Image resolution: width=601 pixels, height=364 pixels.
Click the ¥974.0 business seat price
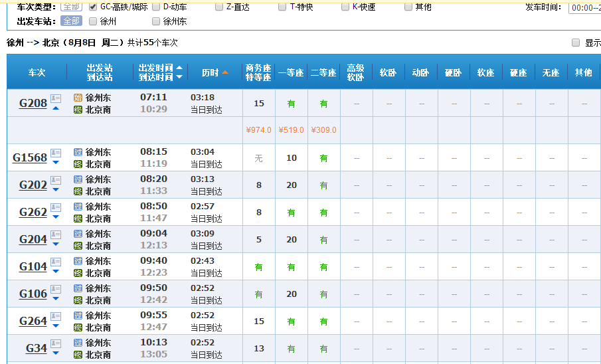pos(259,130)
